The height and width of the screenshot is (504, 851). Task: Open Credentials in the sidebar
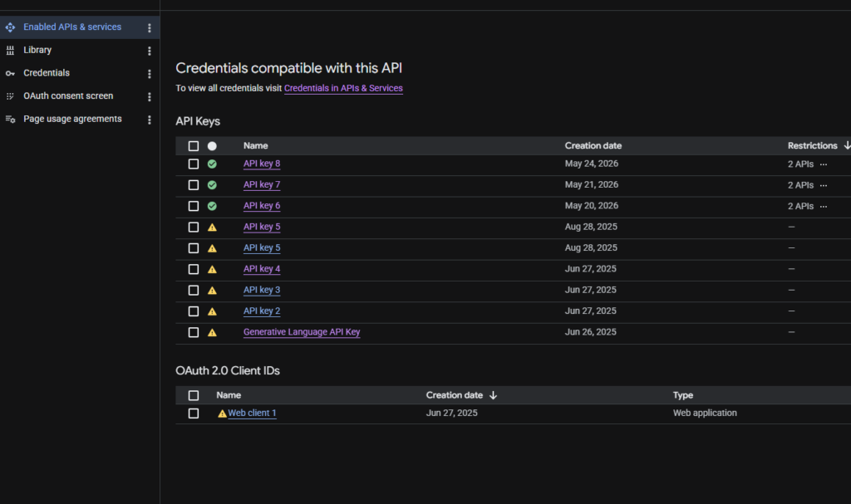coord(47,73)
